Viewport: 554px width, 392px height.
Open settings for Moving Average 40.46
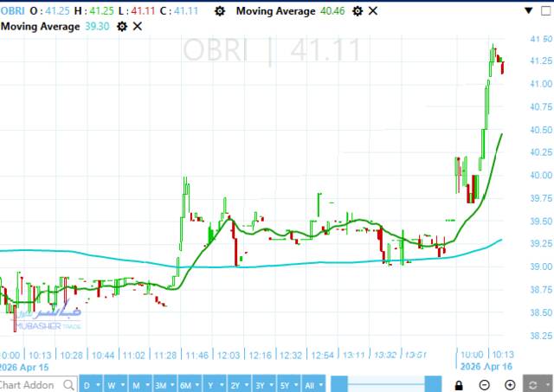tap(358, 11)
